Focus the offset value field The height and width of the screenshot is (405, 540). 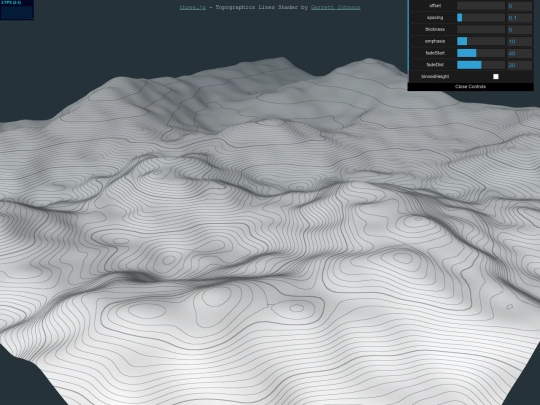[x=519, y=6]
